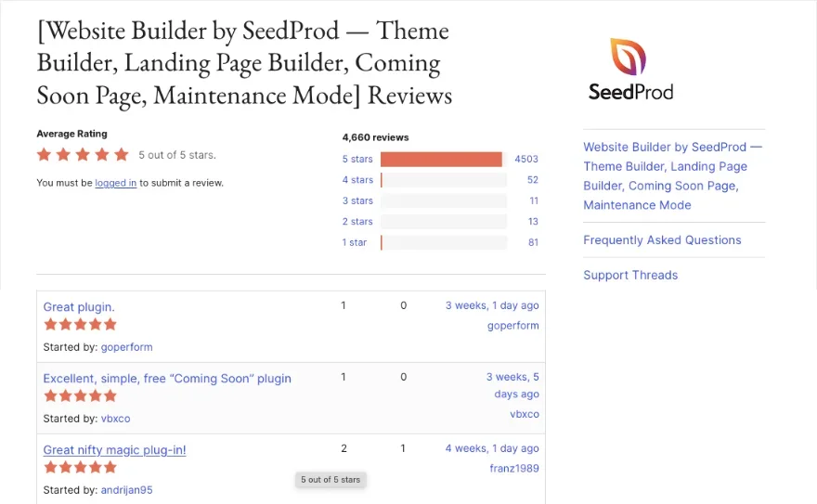Filter reviews by 5 stars
This screenshot has height=504, width=817.
pos(357,159)
